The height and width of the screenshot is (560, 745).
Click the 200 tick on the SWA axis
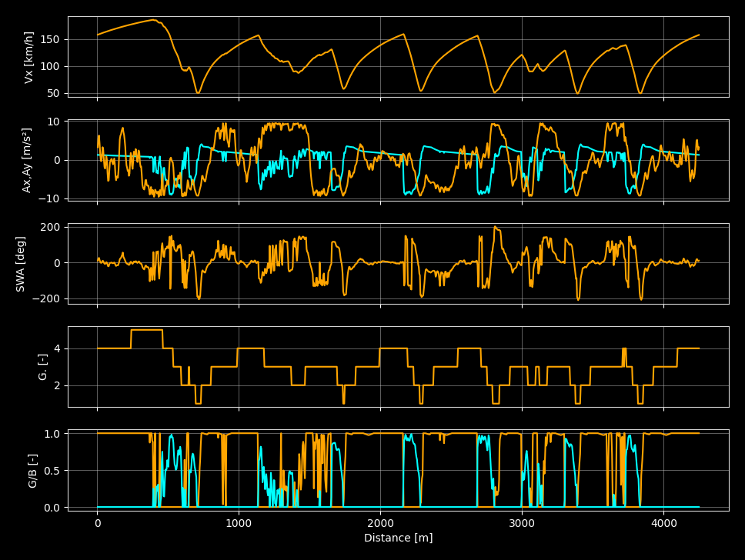pyautogui.click(x=50, y=228)
